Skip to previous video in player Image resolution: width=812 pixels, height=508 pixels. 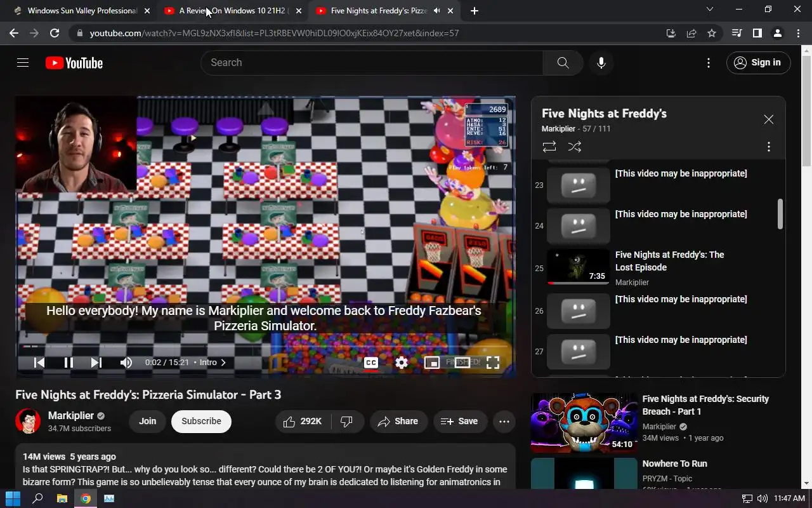[39, 363]
